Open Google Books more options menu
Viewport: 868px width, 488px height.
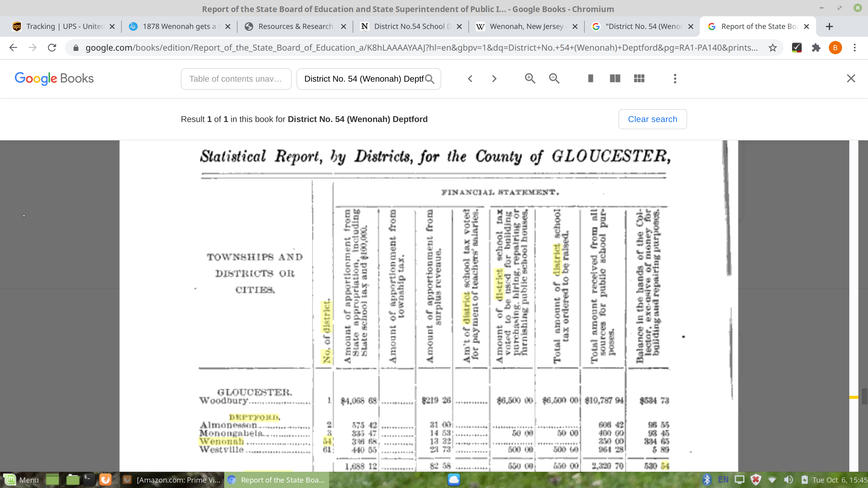pos(675,78)
